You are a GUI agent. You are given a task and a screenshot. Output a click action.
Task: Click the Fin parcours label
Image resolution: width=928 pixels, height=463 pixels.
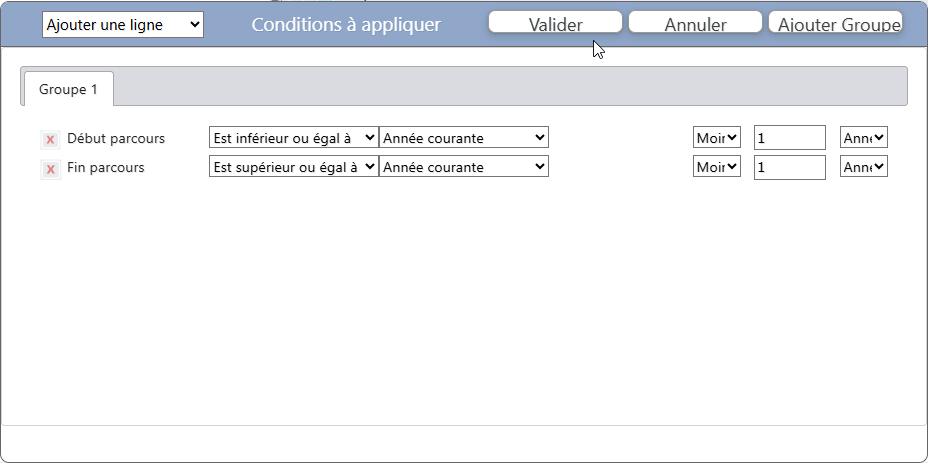pyautogui.click(x=106, y=167)
